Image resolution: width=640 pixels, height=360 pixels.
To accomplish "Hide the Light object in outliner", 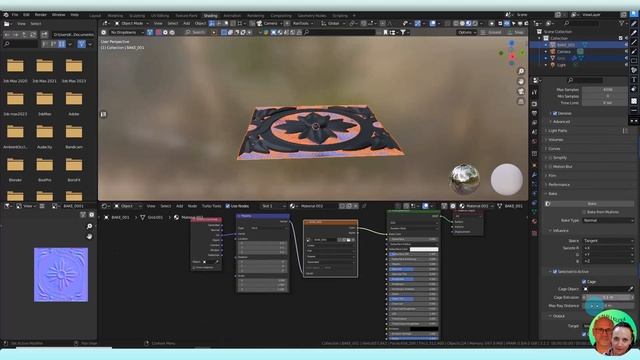I will coord(626,65).
